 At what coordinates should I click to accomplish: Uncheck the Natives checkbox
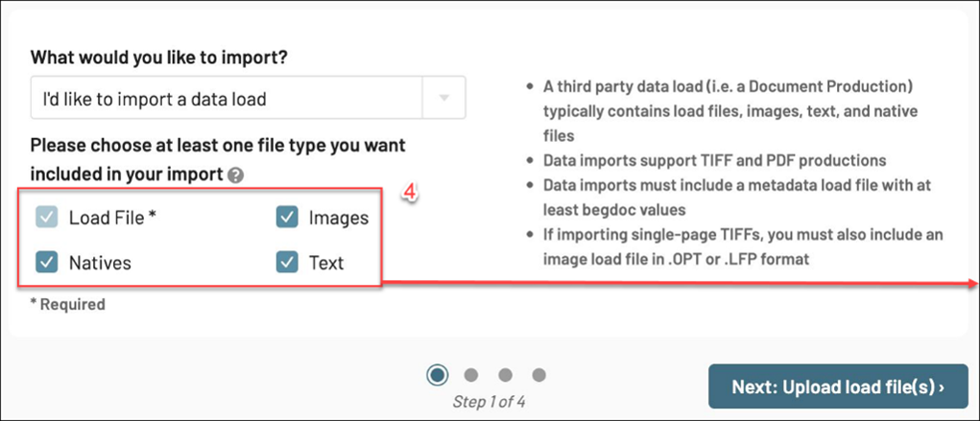tap(47, 262)
